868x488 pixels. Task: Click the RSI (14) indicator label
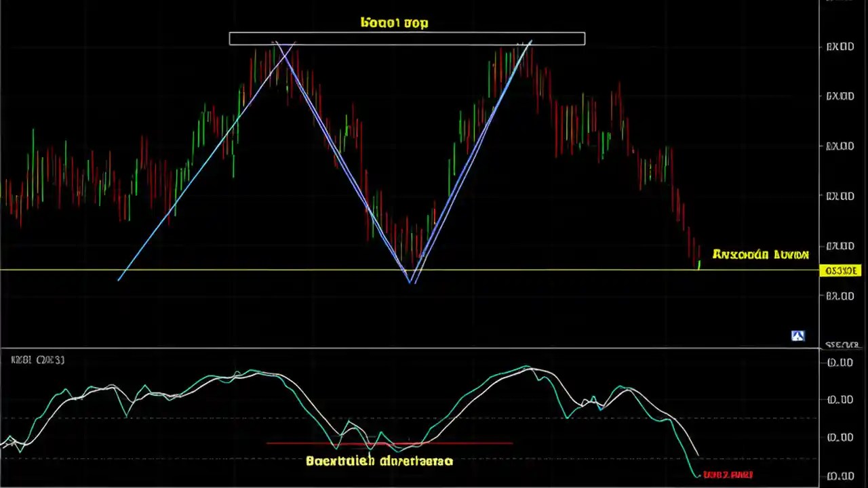(x=37, y=360)
